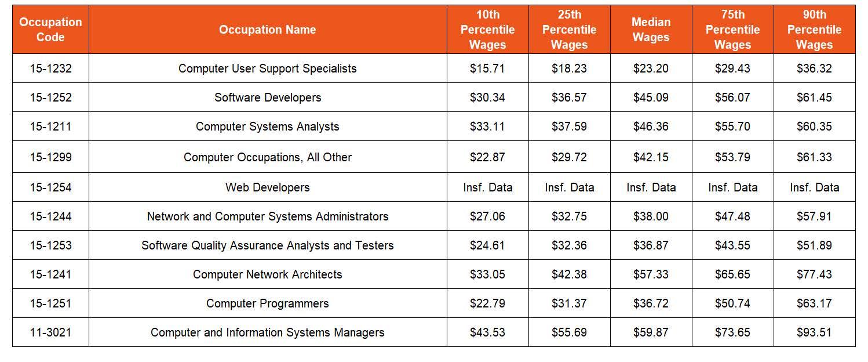This screenshot has height=362, width=868.
Task: Click Computer Systems Analysts median wage $46.36
Action: pos(651,126)
